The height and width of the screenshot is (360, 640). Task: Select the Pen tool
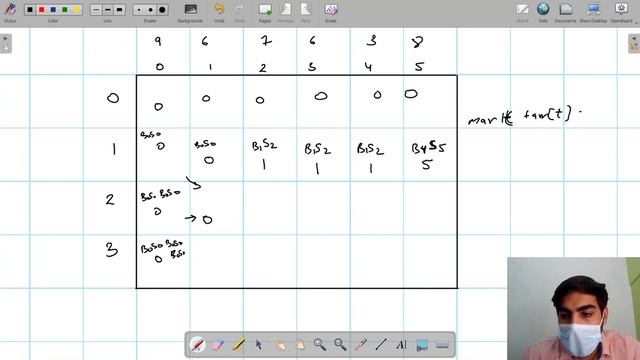click(x=198, y=345)
